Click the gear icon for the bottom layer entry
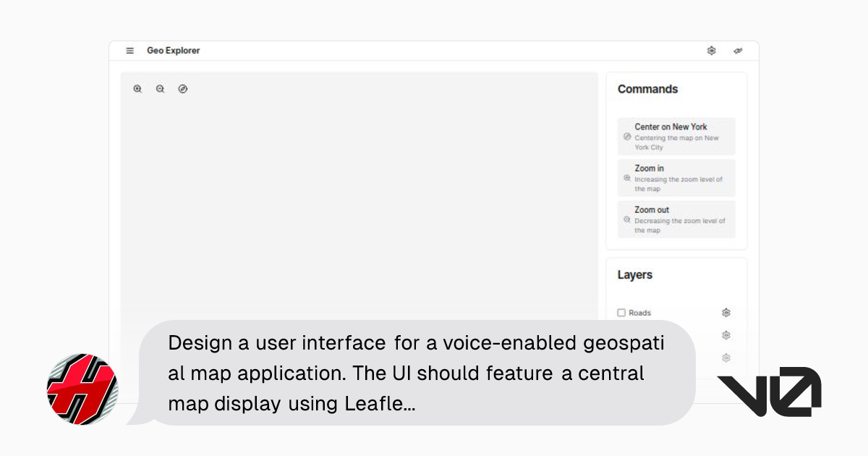The image size is (868, 456). click(726, 357)
